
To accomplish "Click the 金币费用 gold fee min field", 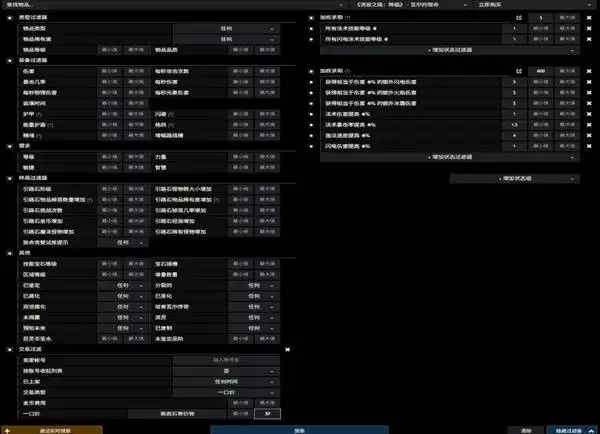I will (241, 403).
